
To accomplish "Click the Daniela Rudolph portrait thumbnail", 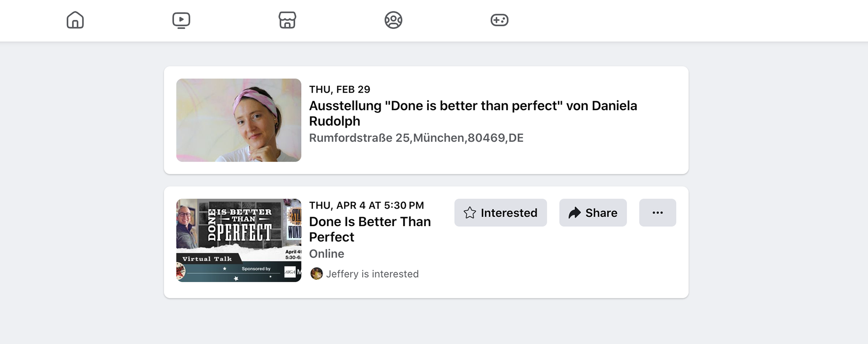I will 239,120.
